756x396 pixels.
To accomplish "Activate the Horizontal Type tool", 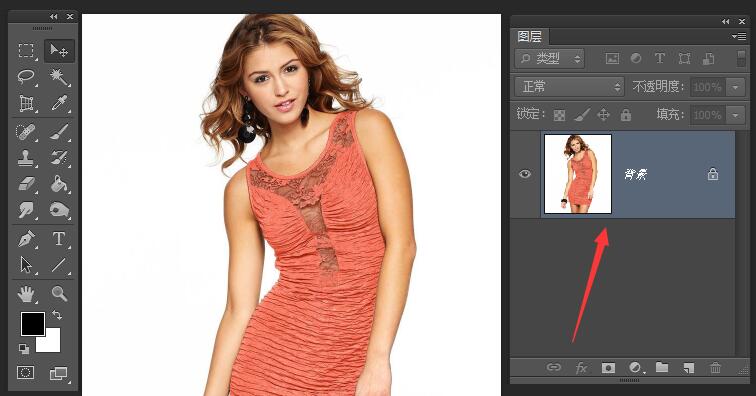I will 59,239.
